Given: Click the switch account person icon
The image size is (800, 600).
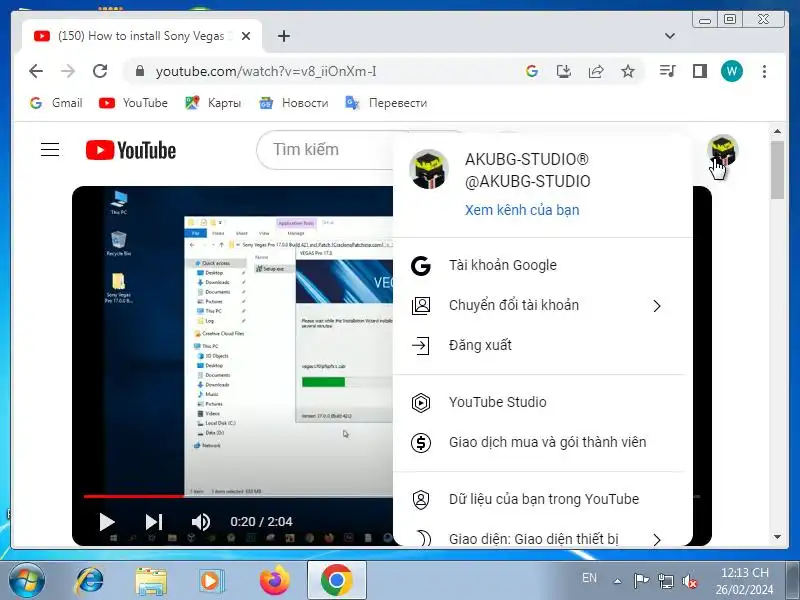Looking at the screenshot, I should pos(421,306).
